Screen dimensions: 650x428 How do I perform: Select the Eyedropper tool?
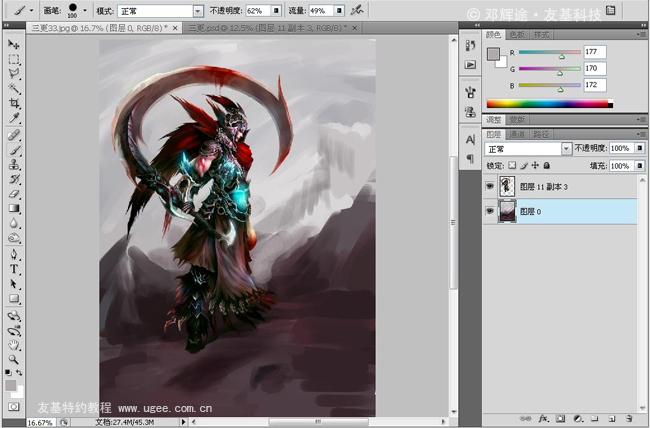pyautogui.click(x=14, y=118)
